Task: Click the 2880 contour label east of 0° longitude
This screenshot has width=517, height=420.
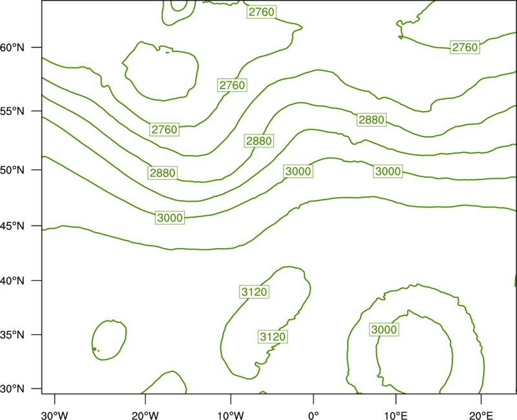Action: point(372,120)
